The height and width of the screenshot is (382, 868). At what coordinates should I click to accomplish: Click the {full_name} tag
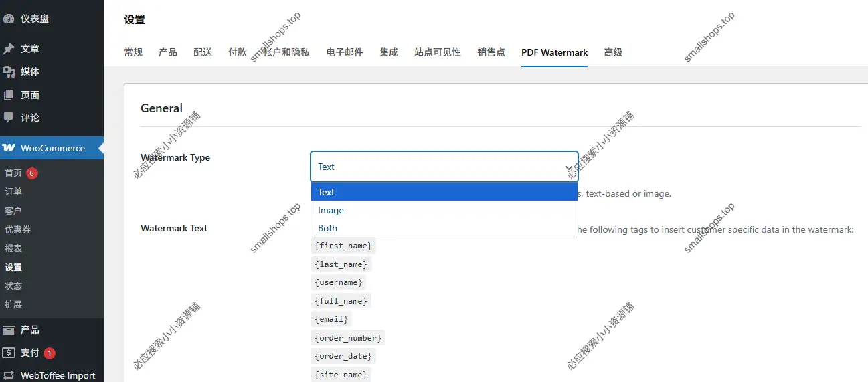[341, 301]
